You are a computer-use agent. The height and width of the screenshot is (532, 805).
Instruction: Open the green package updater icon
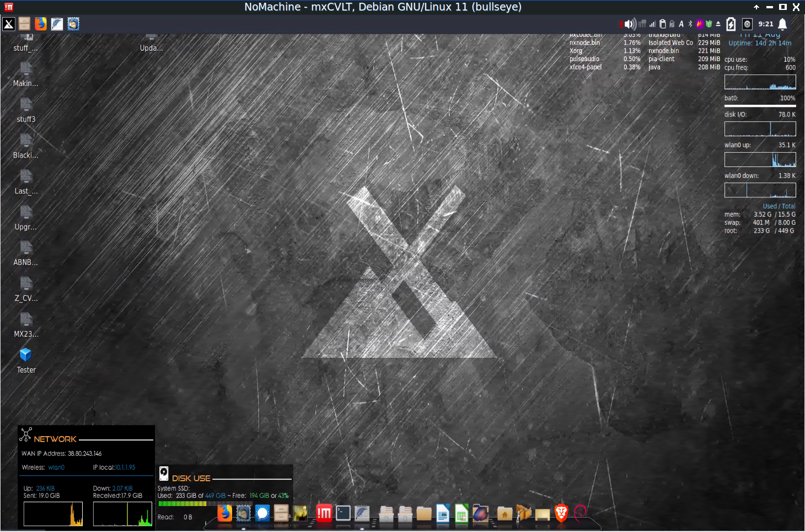point(709,24)
